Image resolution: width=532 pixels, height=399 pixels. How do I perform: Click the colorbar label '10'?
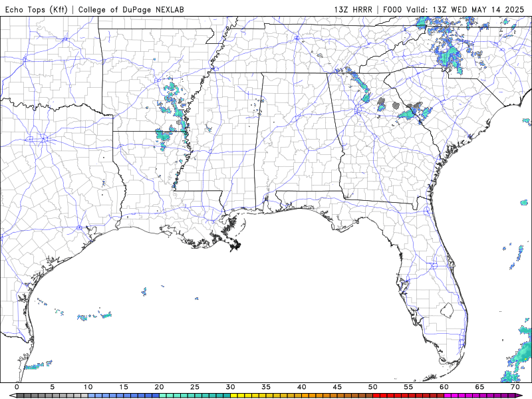click(x=88, y=387)
